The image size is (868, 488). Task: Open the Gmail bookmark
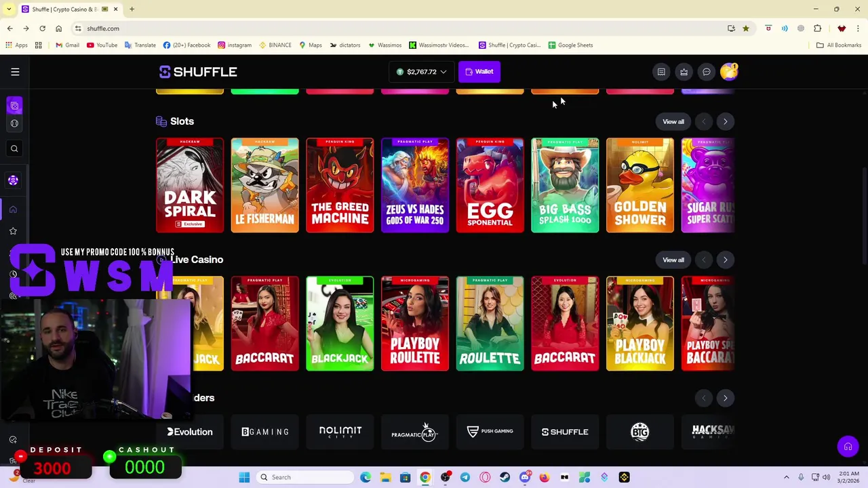pyautogui.click(x=67, y=45)
